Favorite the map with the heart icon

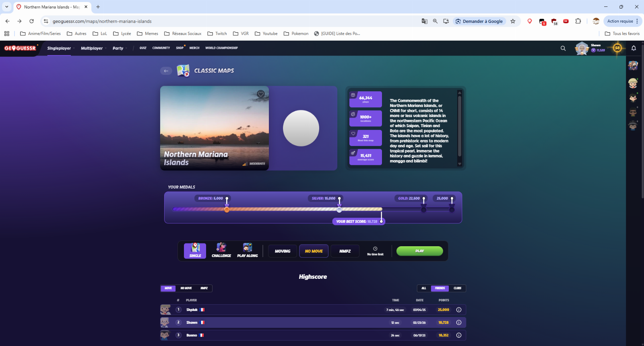coord(261,94)
